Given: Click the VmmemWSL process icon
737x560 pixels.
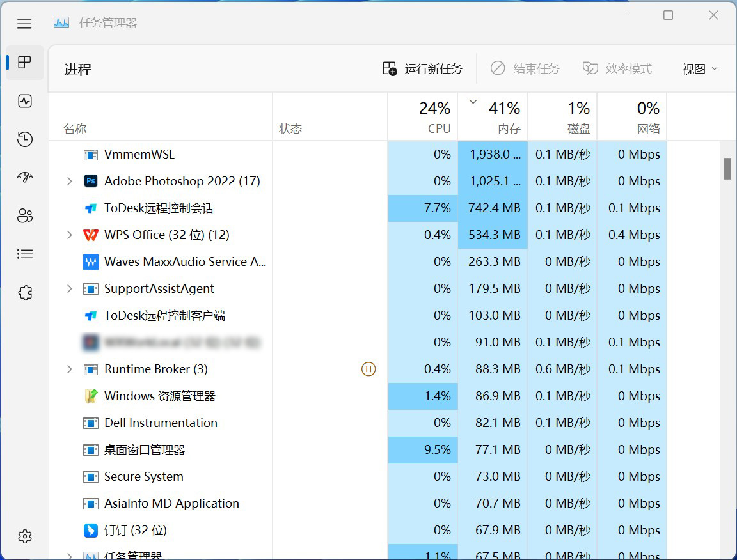Looking at the screenshot, I should pyautogui.click(x=91, y=155).
